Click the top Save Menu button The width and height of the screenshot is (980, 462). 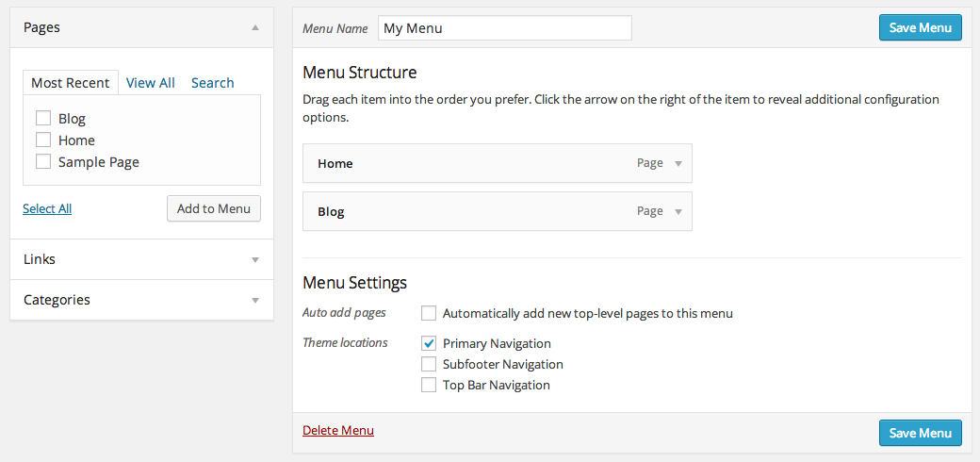tap(920, 27)
